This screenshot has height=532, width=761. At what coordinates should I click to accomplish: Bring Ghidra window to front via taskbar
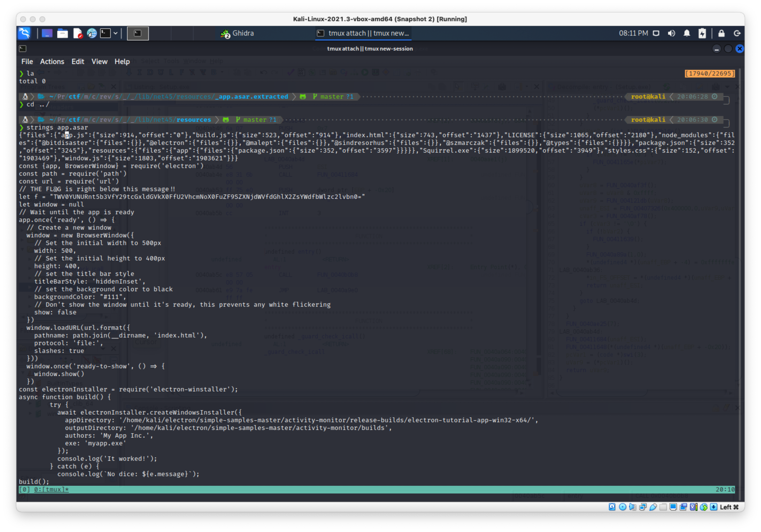(237, 33)
